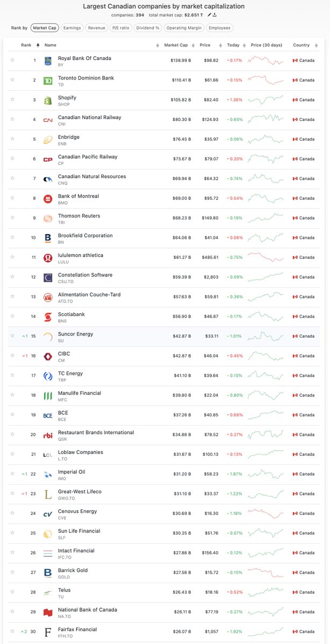Open the Imperial Oil company link
Image resolution: width=330 pixels, height=644 pixels.
71,472
